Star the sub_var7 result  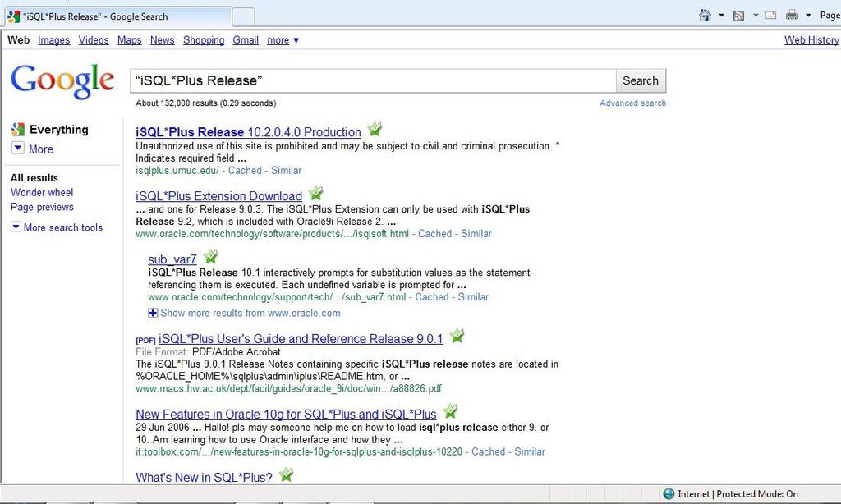point(210,256)
